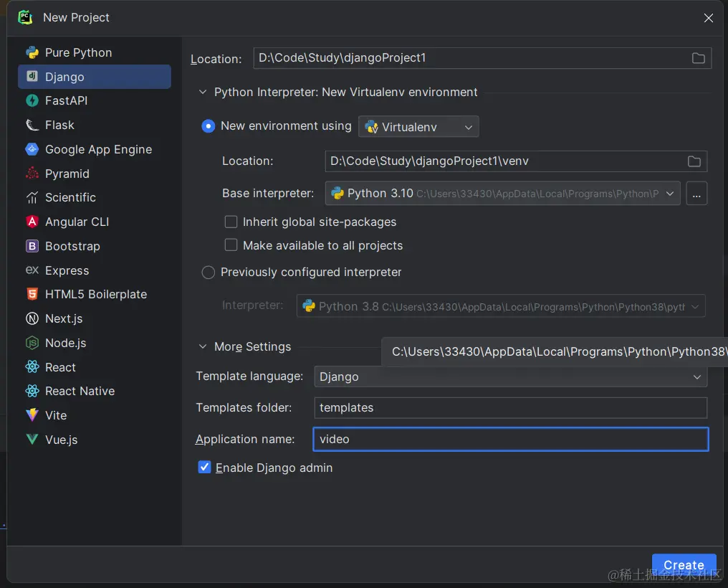728x588 pixels.
Task: Click the React Native atom icon
Action: point(32,391)
